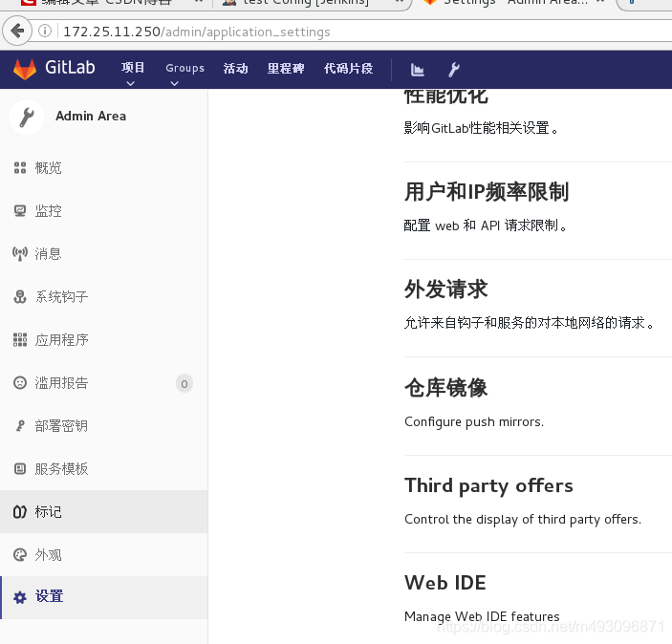Open the 监控 sidebar item
This screenshot has width=672, height=644.
coord(103,211)
